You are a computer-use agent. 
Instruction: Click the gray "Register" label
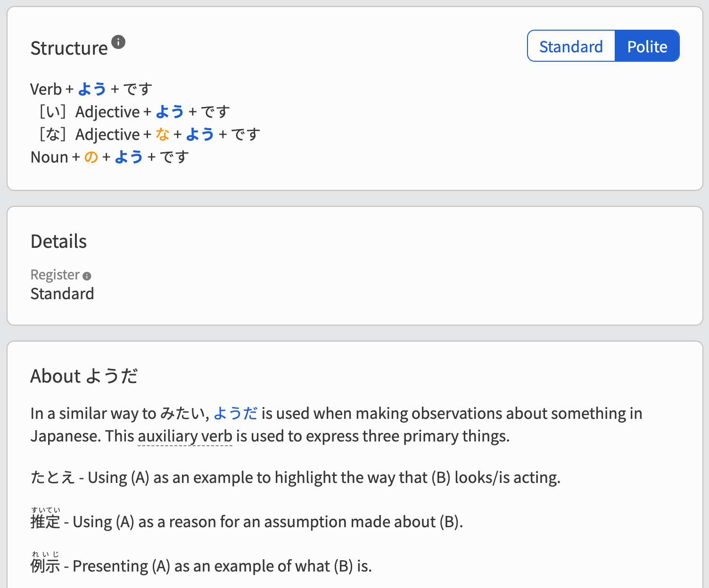[x=55, y=275]
